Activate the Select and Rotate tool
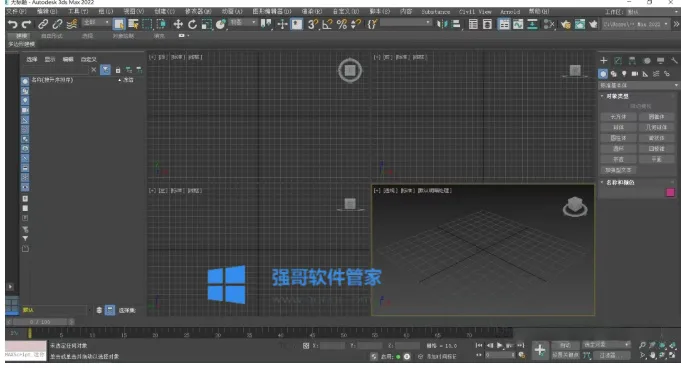 click(x=192, y=24)
